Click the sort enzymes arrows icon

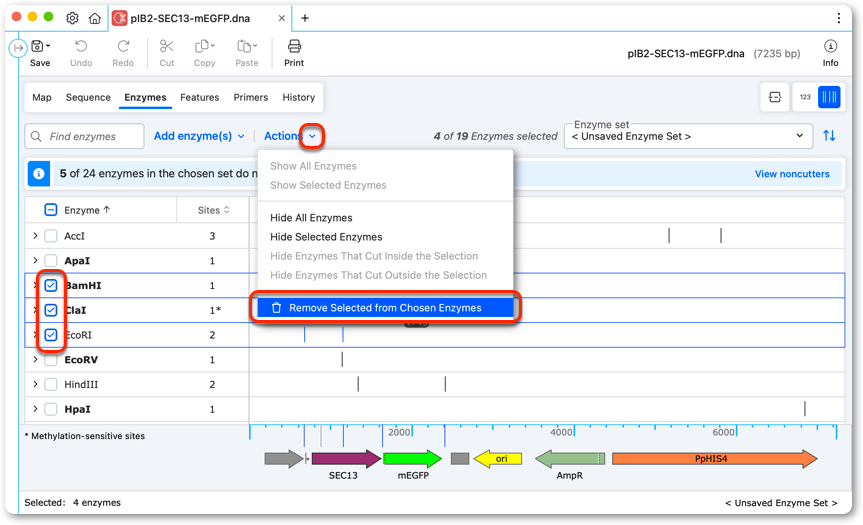[x=829, y=135]
